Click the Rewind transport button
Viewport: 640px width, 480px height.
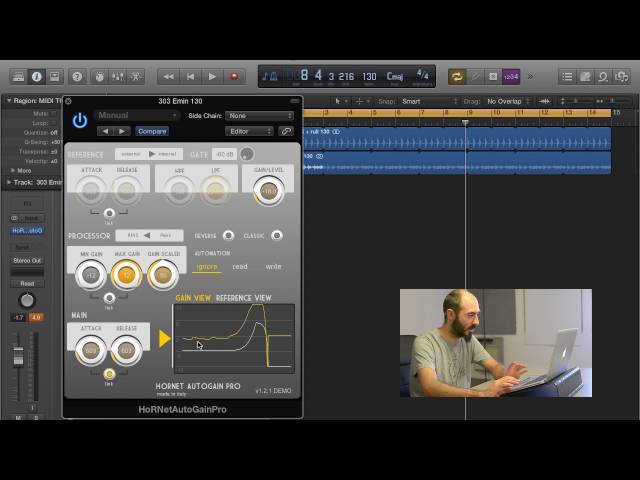pyautogui.click(x=169, y=76)
